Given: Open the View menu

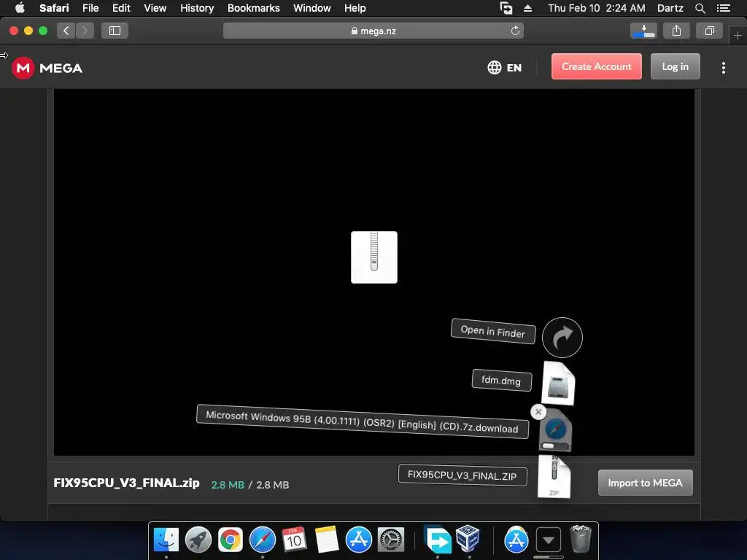Looking at the screenshot, I should click(x=155, y=8).
